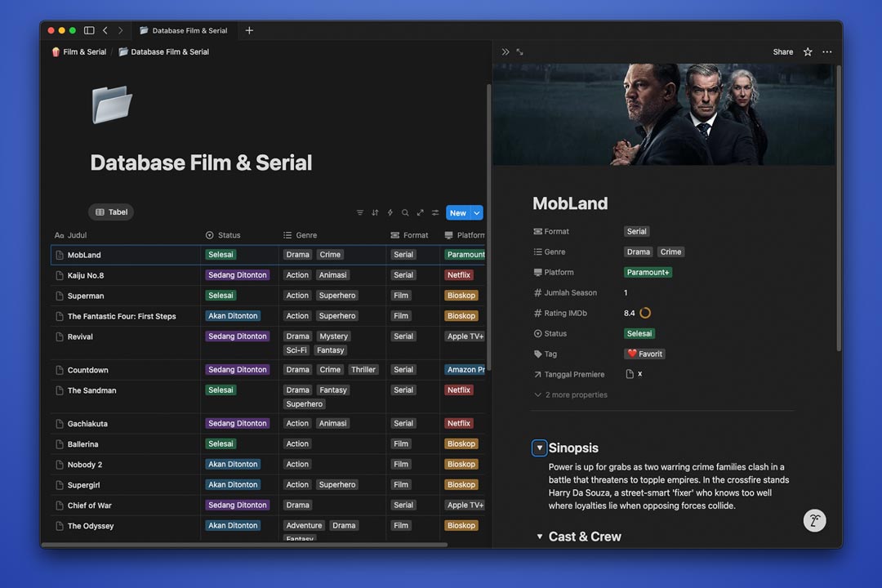Screen dimensions: 882x588
Task: Select the Database Film & Serial window tab
Action: [x=184, y=30]
